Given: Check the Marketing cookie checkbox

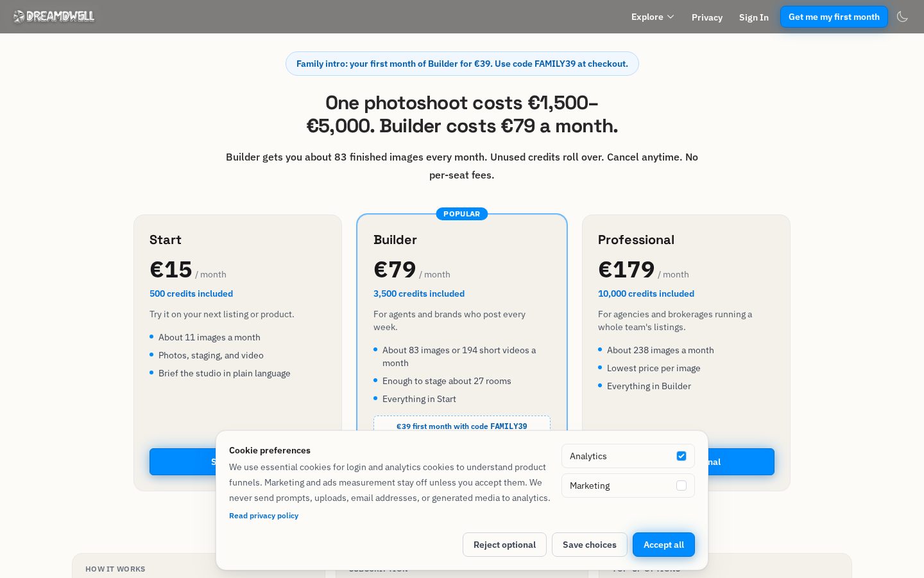Looking at the screenshot, I should 681,486.
